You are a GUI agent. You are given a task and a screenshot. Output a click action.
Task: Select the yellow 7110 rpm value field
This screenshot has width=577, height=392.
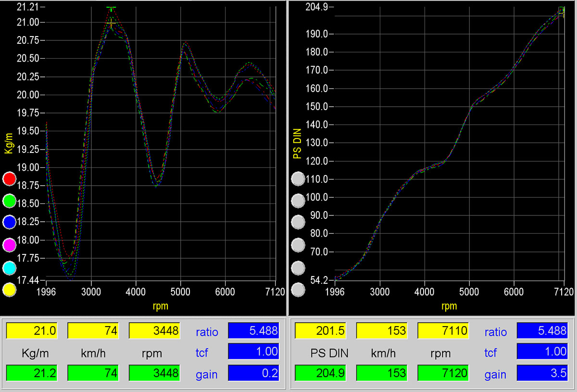pyautogui.click(x=443, y=331)
